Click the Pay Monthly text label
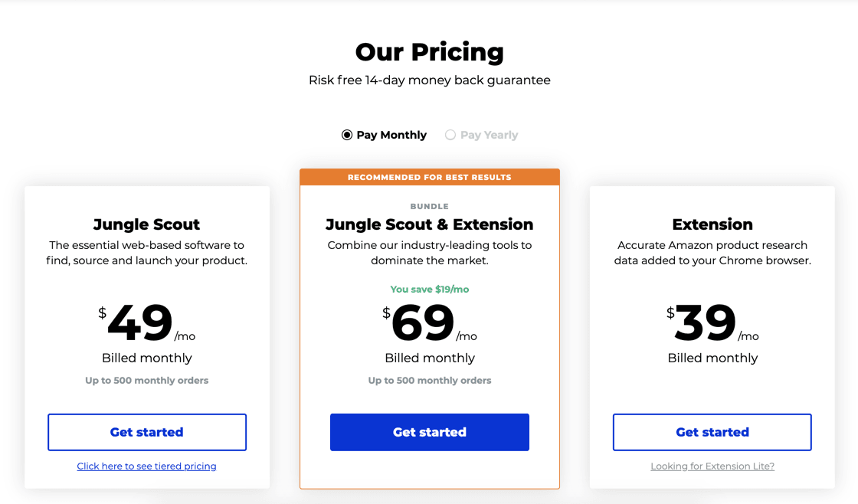The width and height of the screenshot is (858, 504). click(x=391, y=135)
